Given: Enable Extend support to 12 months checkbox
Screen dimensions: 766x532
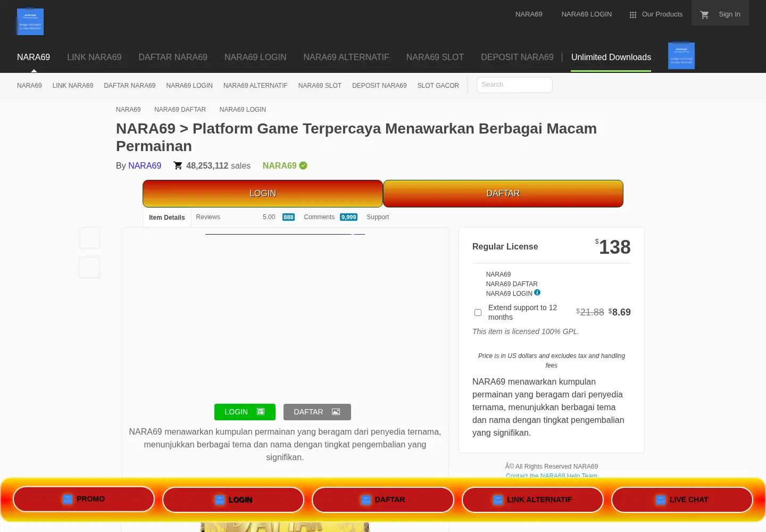Looking at the screenshot, I should pos(478,312).
